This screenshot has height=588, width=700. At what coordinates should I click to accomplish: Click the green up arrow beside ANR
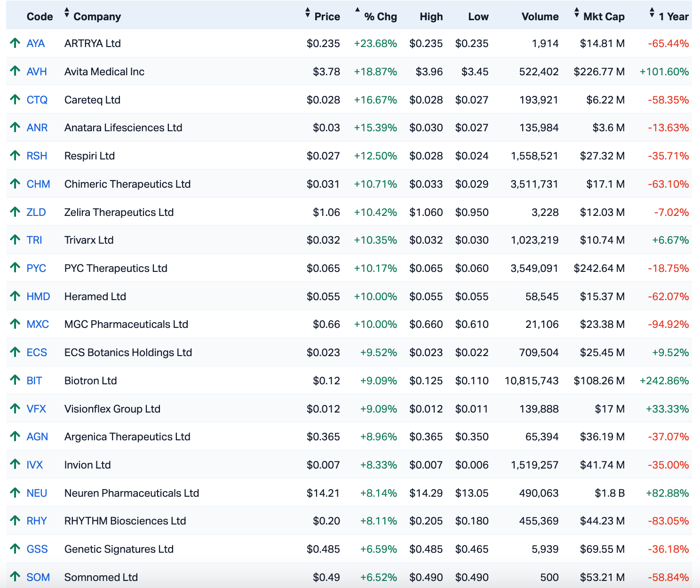15,127
